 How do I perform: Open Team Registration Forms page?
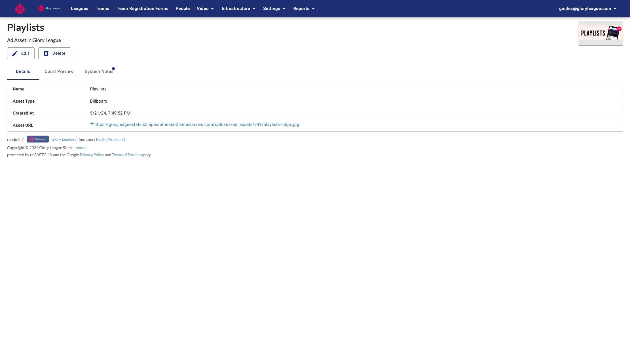click(142, 9)
